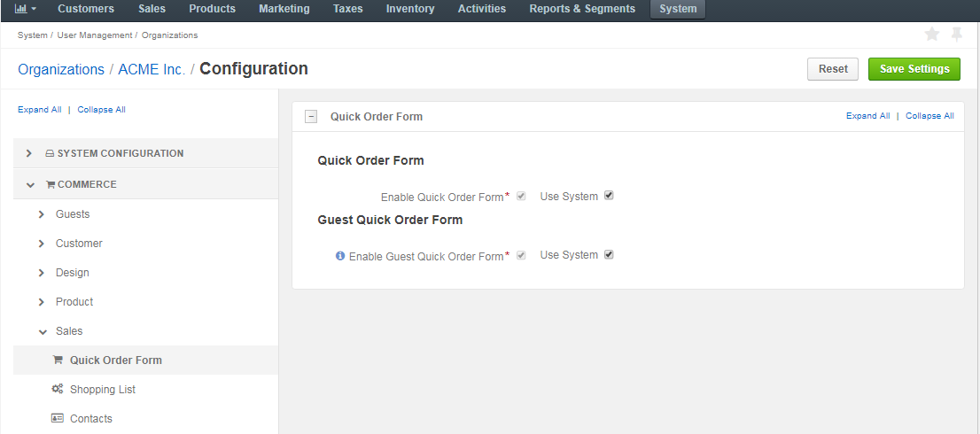Click the Save Settings button

coord(914,69)
